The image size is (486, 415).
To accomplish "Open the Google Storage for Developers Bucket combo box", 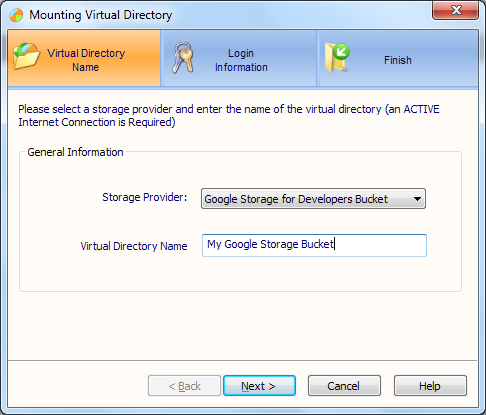I will coord(313,199).
